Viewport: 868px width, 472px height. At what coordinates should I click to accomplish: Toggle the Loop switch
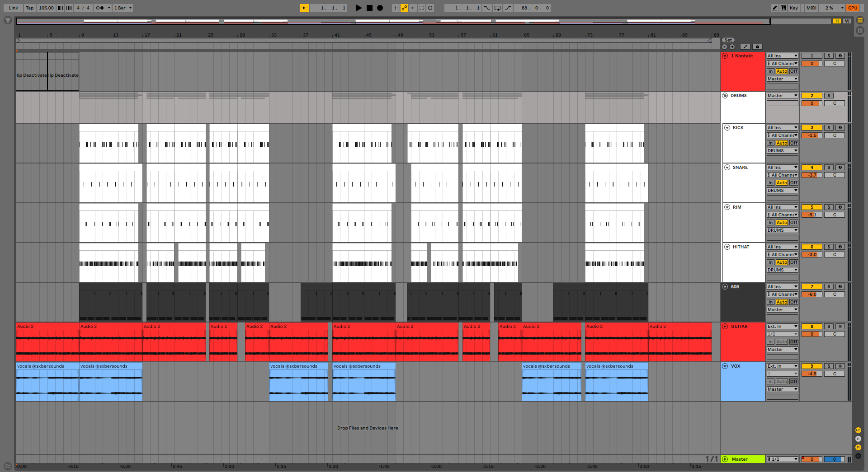click(497, 8)
